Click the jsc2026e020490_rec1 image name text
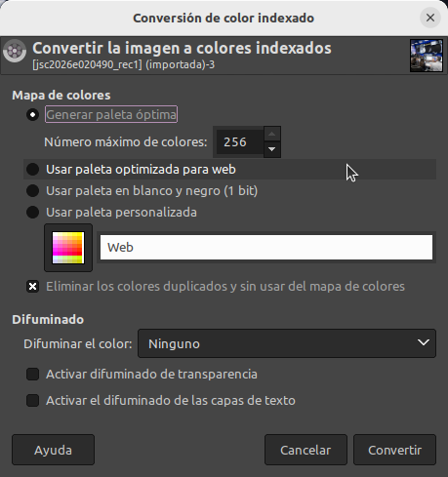 124,64
